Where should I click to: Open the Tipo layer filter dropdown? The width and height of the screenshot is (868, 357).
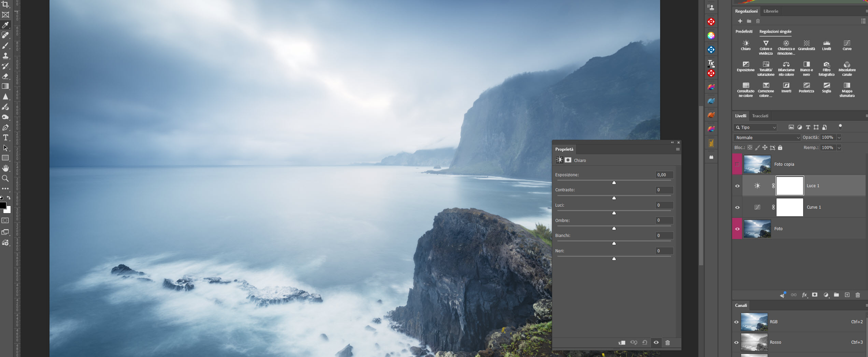755,127
